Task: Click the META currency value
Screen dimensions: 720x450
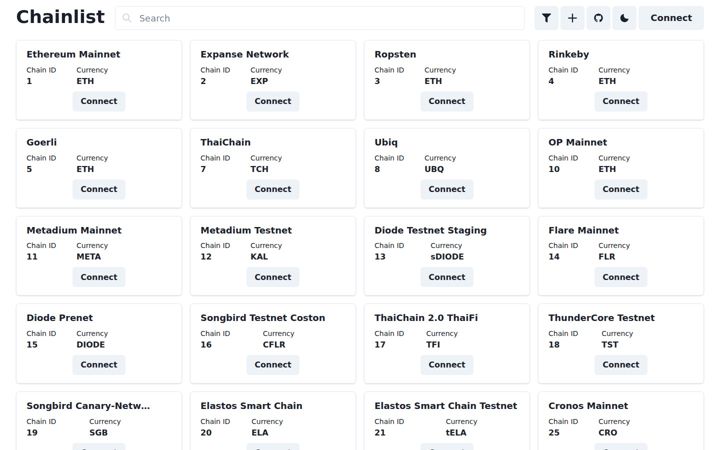Action: [89, 257]
